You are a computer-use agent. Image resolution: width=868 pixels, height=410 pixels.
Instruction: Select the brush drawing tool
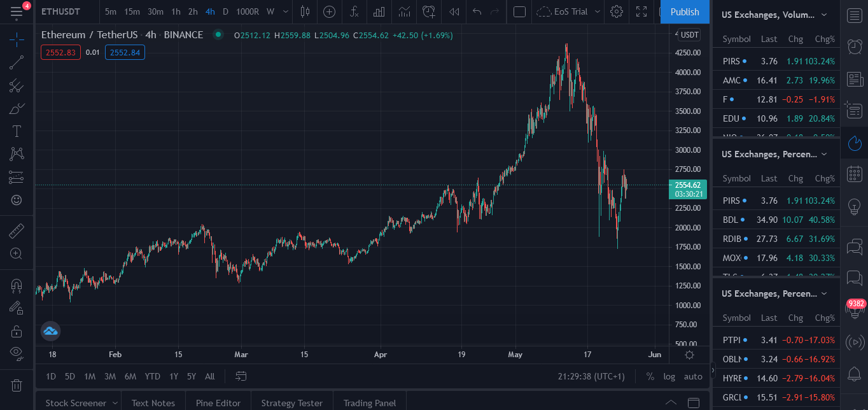pos(17,108)
